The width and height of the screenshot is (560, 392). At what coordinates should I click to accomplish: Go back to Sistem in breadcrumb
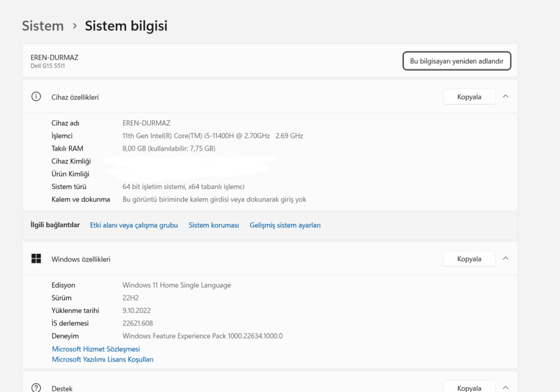point(43,26)
